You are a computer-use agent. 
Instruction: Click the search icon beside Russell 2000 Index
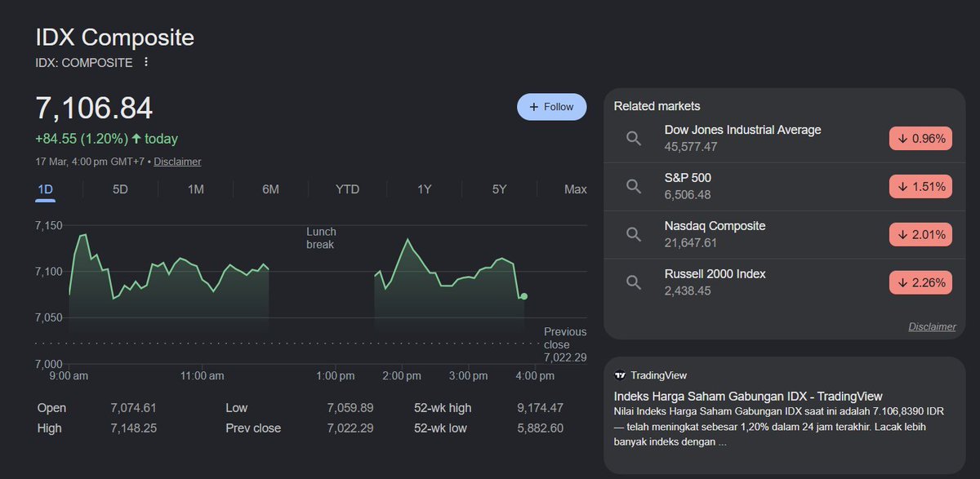(634, 282)
